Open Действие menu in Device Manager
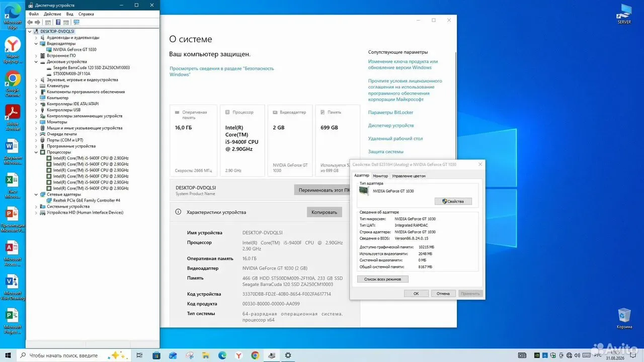Viewport: 644px width, 362px height. (x=52, y=14)
